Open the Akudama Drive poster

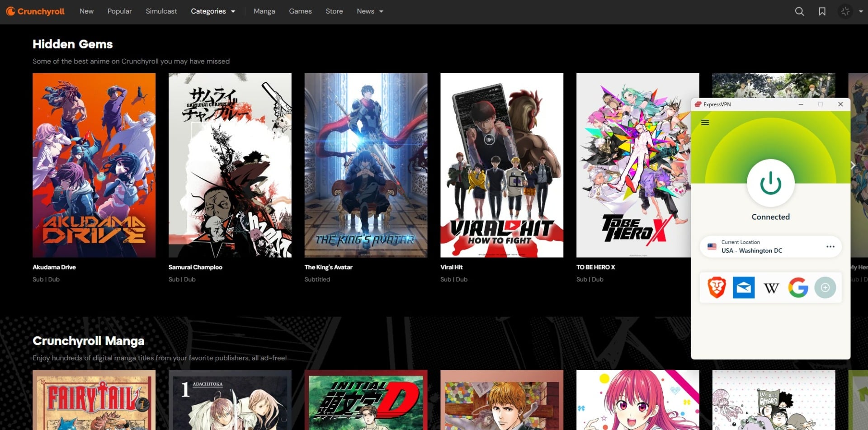pos(94,165)
